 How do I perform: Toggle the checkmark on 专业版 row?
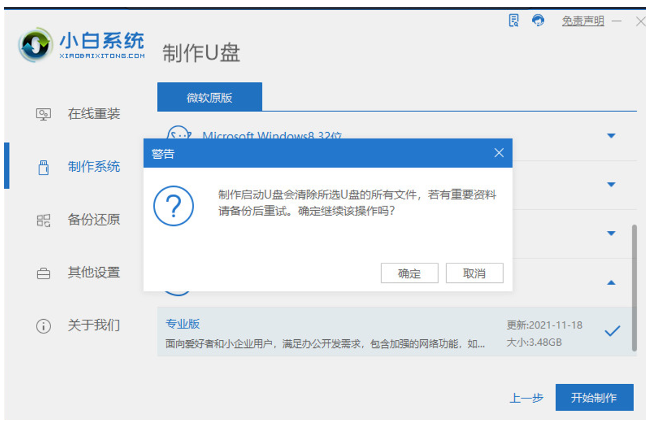(612, 331)
